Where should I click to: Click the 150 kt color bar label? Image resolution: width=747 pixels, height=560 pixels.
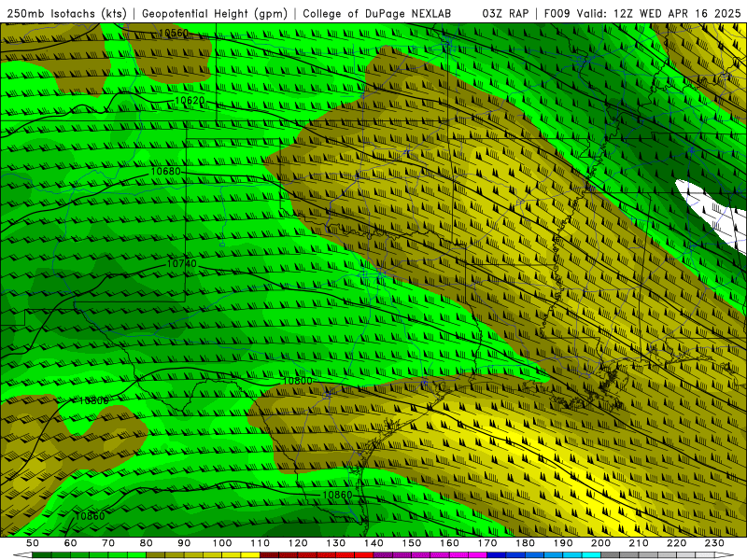point(412,543)
